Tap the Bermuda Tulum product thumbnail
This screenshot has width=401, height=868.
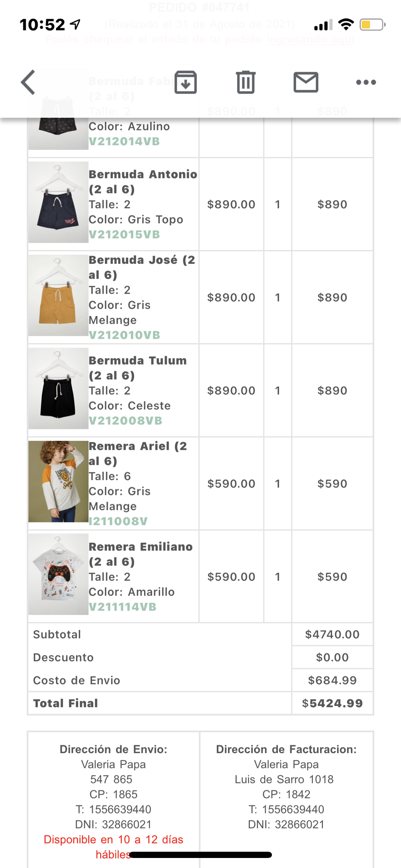[58, 389]
